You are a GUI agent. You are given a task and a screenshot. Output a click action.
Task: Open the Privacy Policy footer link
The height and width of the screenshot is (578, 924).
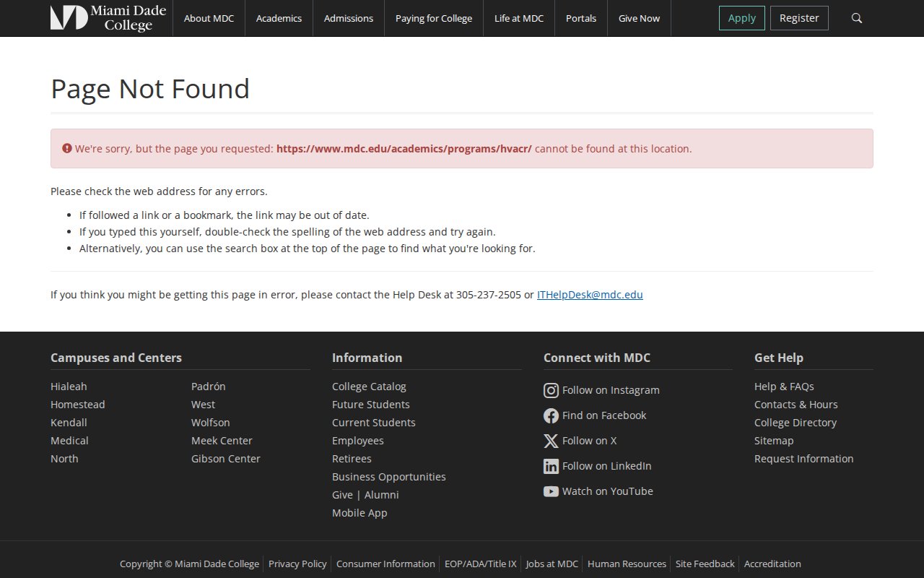tap(297, 564)
